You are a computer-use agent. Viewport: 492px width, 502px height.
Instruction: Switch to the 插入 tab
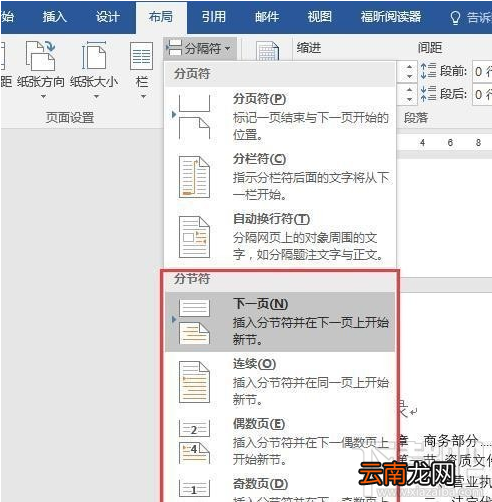55,17
